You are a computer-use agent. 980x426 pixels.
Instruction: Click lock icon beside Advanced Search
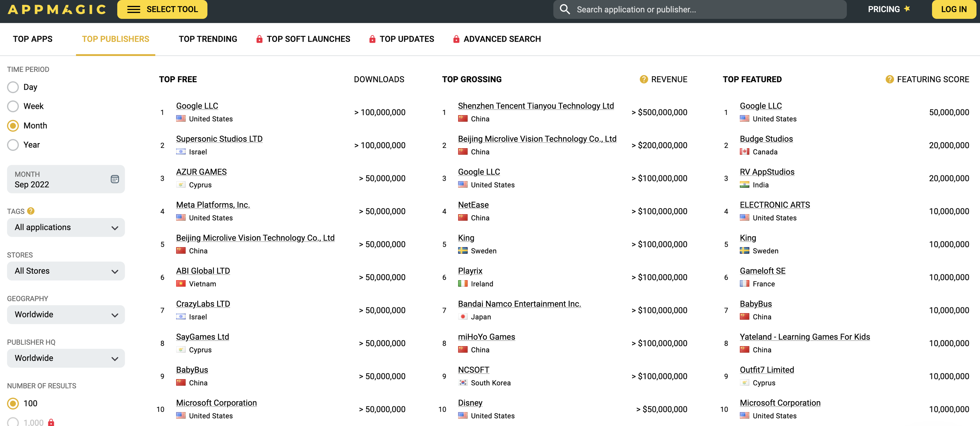click(x=456, y=39)
